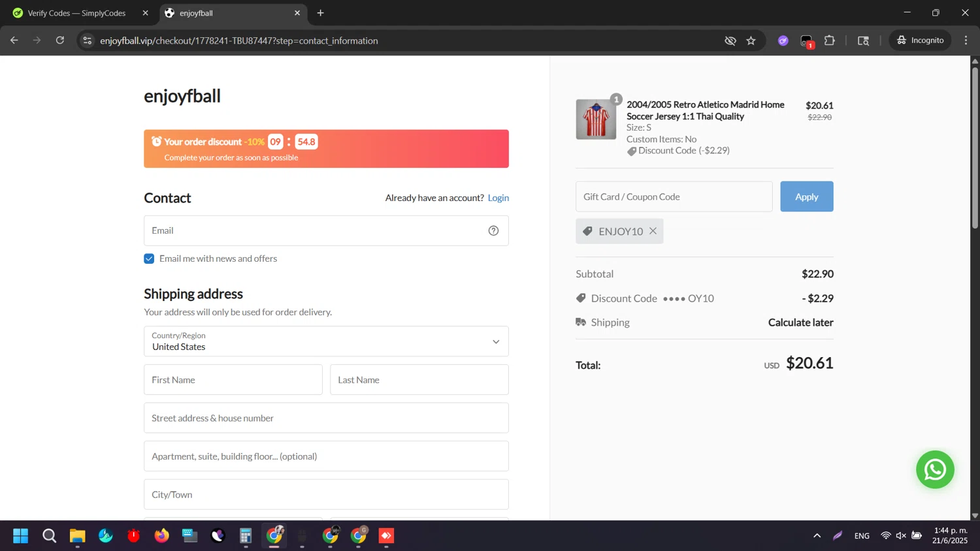The height and width of the screenshot is (551, 980).
Task: Click the WhatsApp chat floating icon
Action: point(935,469)
